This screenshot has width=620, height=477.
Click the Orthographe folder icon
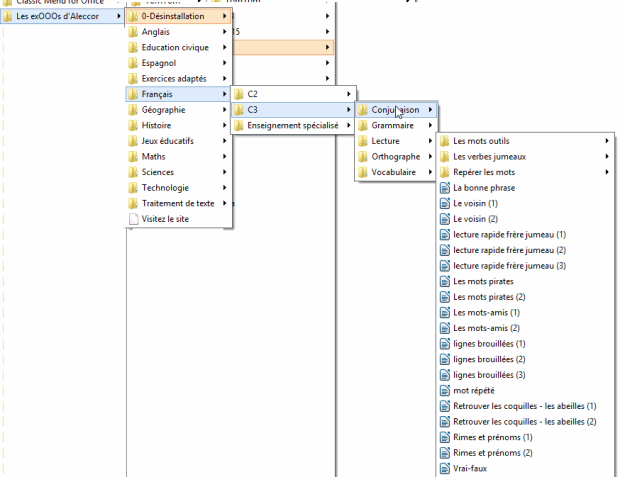363,157
